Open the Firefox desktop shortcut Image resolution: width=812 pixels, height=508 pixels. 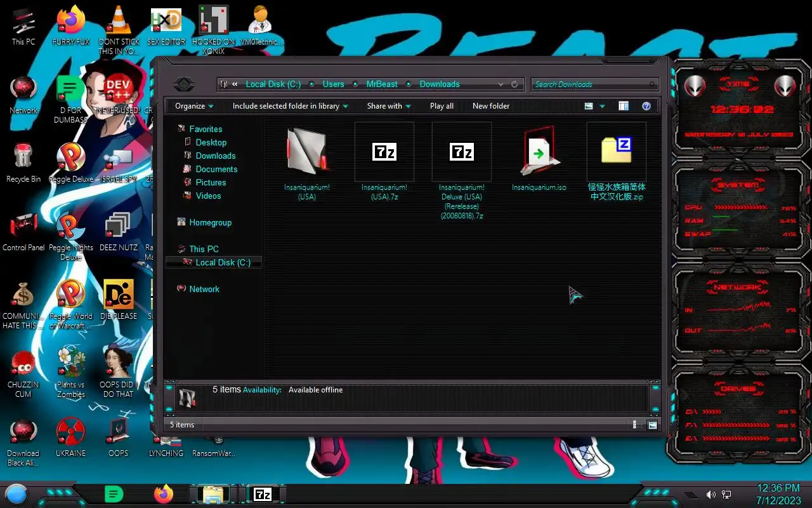[71, 26]
